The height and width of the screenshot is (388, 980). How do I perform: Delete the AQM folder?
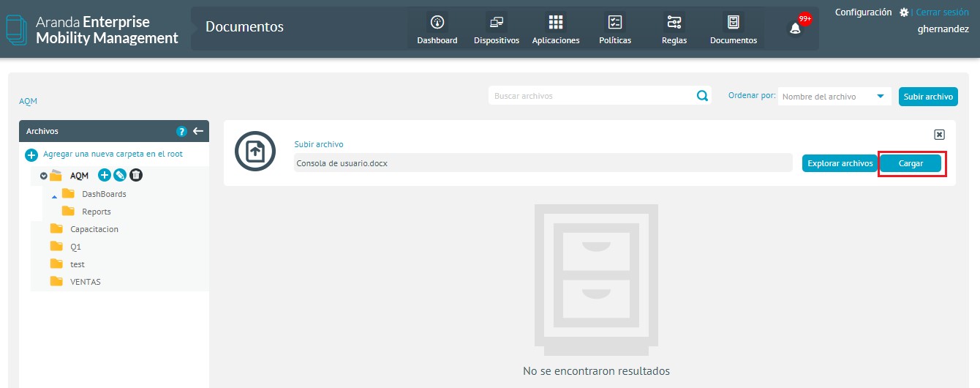pyautogui.click(x=136, y=175)
